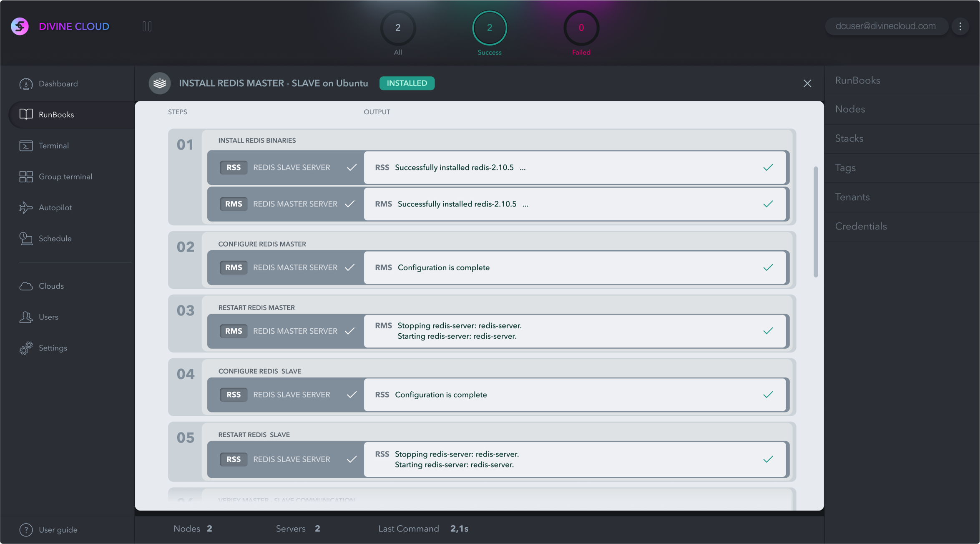The height and width of the screenshot is (544, 980).
Task: Open the User guide link
Action: [x=58, y=529]
